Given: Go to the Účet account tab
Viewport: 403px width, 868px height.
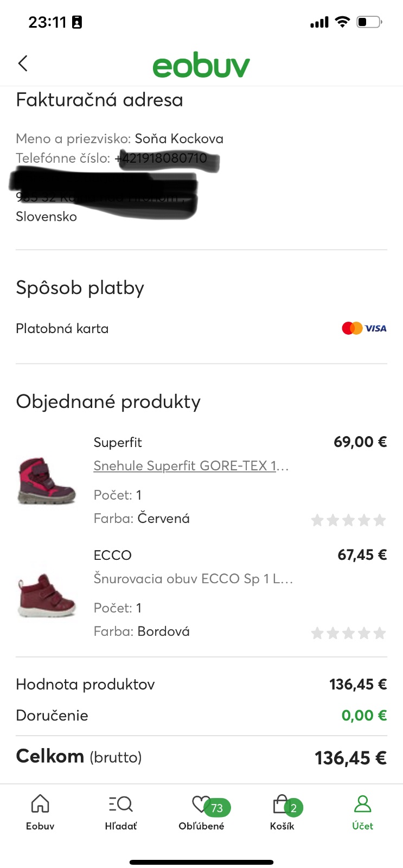Looking at the screenshot, I should pyautogui.click(x=362, y=812).
